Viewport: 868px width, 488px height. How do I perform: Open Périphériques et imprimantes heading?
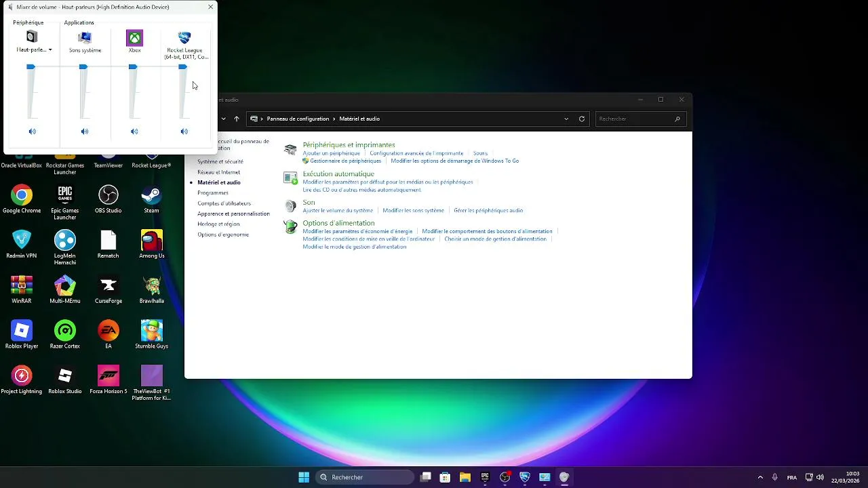point(349,145)
